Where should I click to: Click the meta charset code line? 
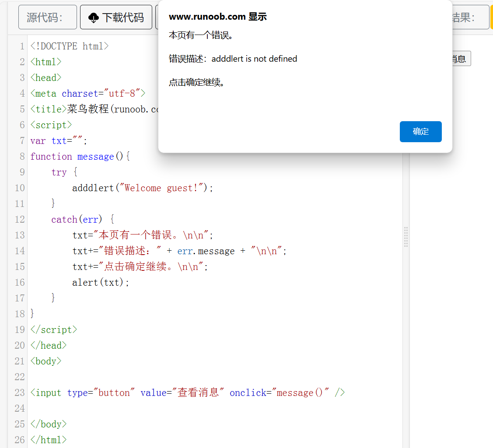click(88, 93)
